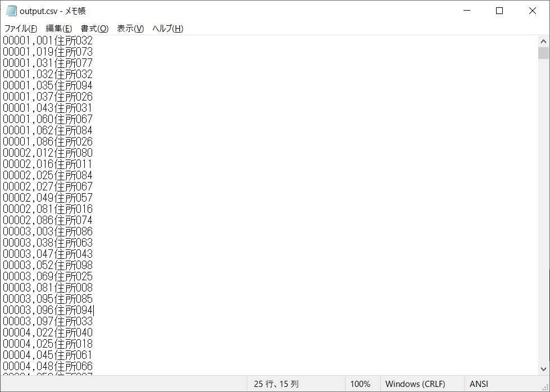Click the vertical scrollbar thumb
The image size is (550, 392).
click(543, 53)
